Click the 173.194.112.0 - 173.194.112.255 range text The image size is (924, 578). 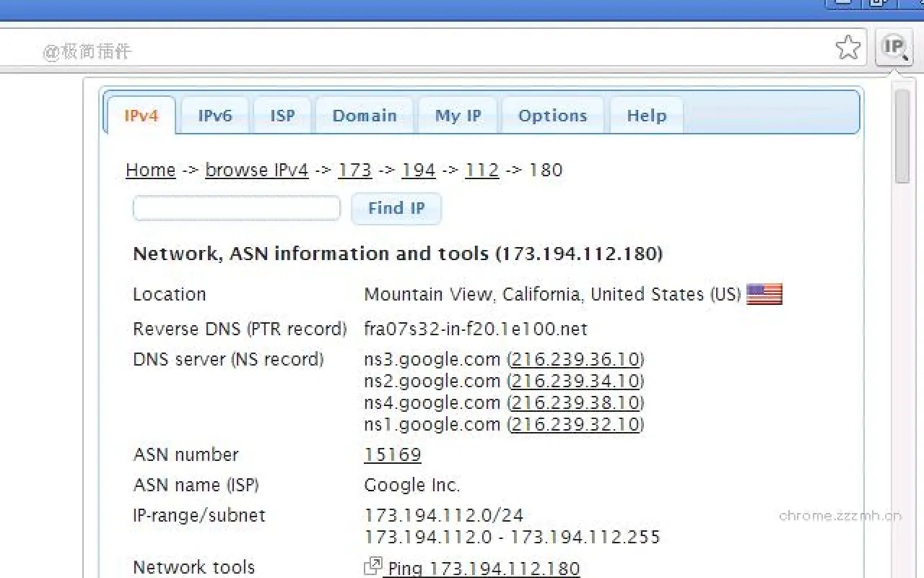pyautogui.click(x=513, y=537)
